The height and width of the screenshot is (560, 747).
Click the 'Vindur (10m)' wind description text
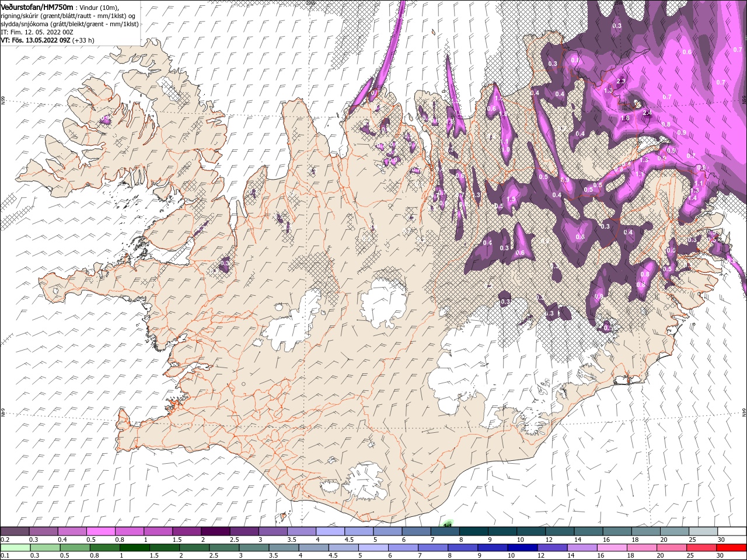point(99,6)
